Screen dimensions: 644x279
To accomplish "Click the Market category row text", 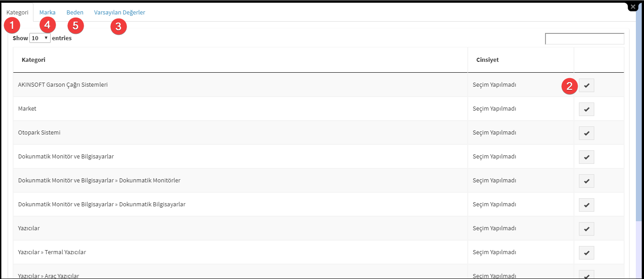I will [27, 109].
